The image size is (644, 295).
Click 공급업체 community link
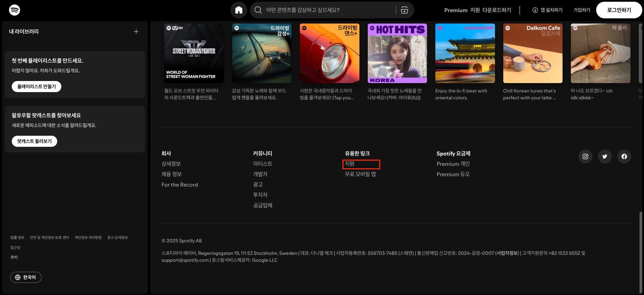point(263,205)
